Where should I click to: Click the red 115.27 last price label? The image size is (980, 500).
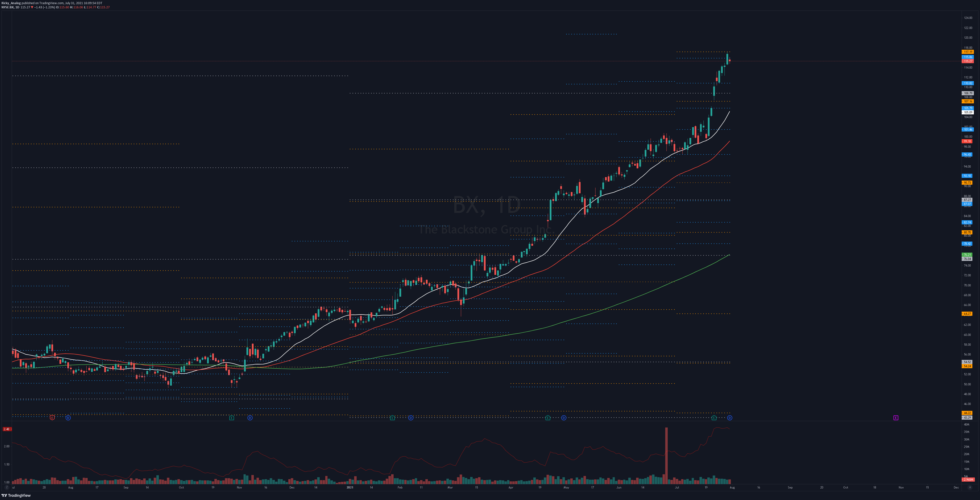pos(968,61)
